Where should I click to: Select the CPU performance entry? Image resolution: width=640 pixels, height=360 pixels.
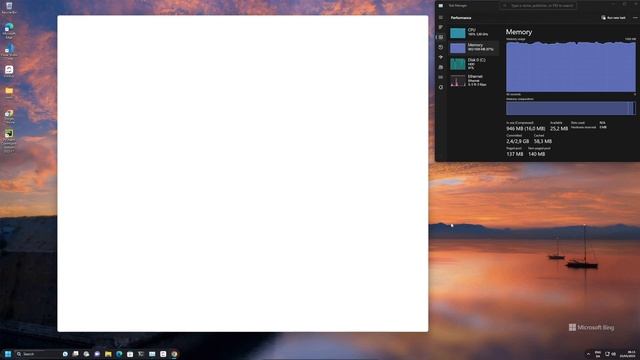[474, 33]
